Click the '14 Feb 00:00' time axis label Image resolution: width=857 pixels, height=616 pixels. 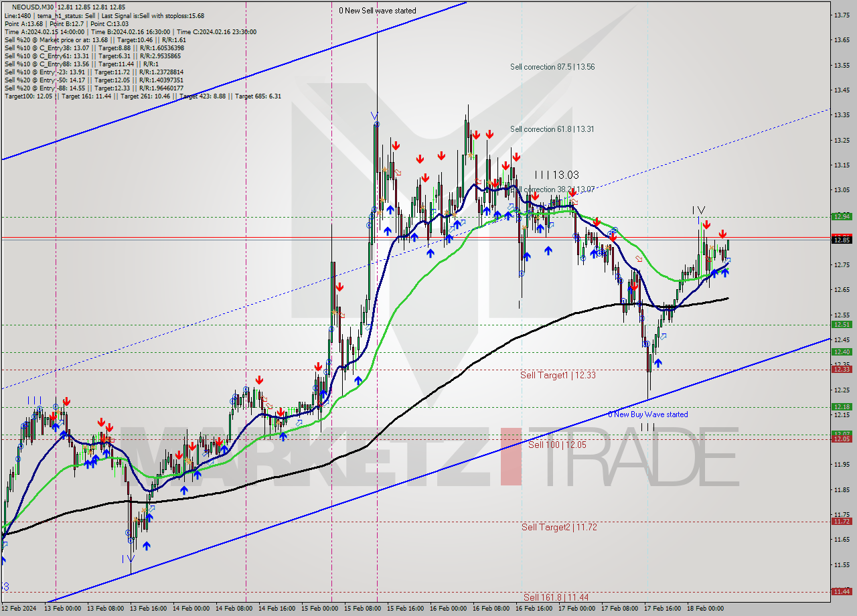(x=191, y=609)
